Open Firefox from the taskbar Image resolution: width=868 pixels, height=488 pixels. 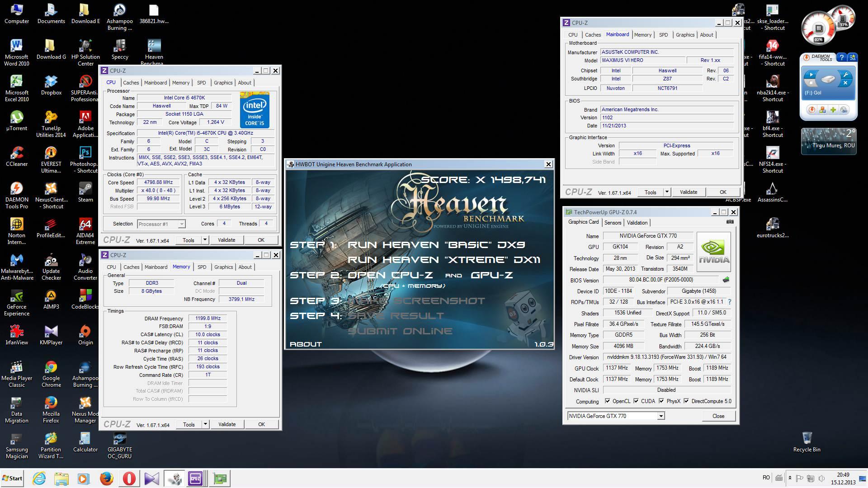pos(107,478)
